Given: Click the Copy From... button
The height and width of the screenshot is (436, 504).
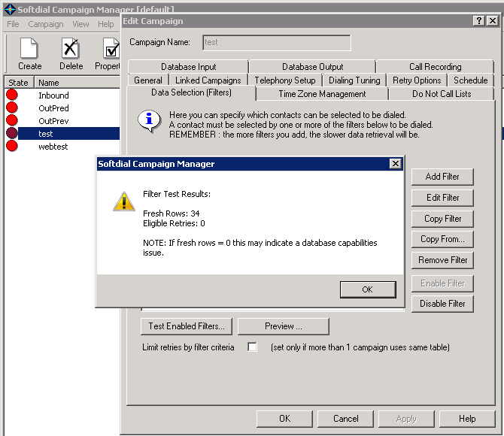Looking at the screenshot, I should pyautogui.click(x=442, y=239).
